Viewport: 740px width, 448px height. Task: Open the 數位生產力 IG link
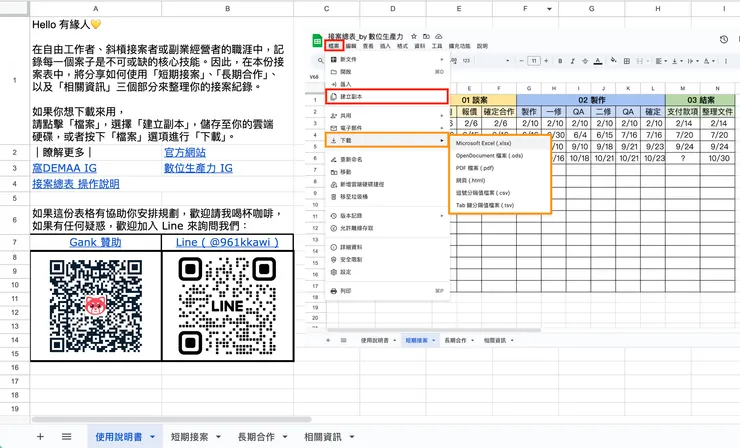198,168
